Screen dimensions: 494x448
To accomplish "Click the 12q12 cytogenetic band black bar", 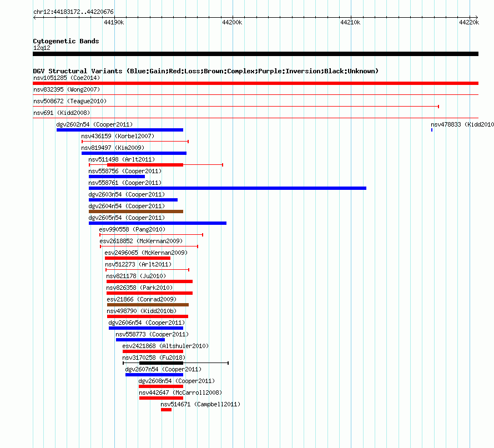I will [x=255, y=54].
